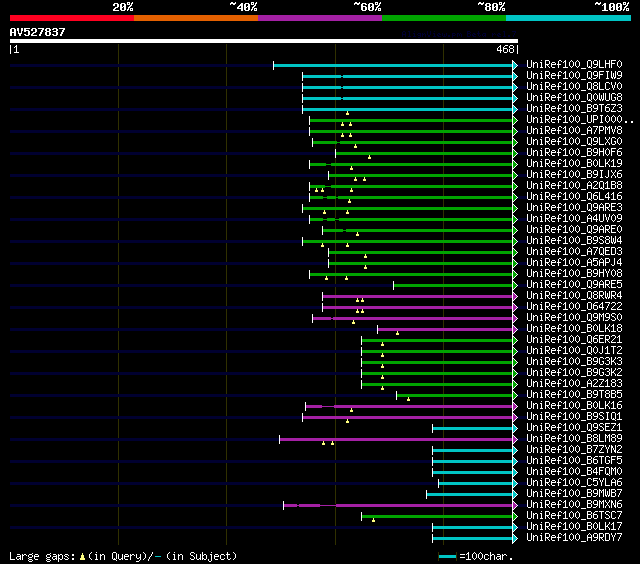Viewport: 640px width, 564px height.
Task: Select the UniRef100_B6TGF5 label
Action: (x=574, y=461)
